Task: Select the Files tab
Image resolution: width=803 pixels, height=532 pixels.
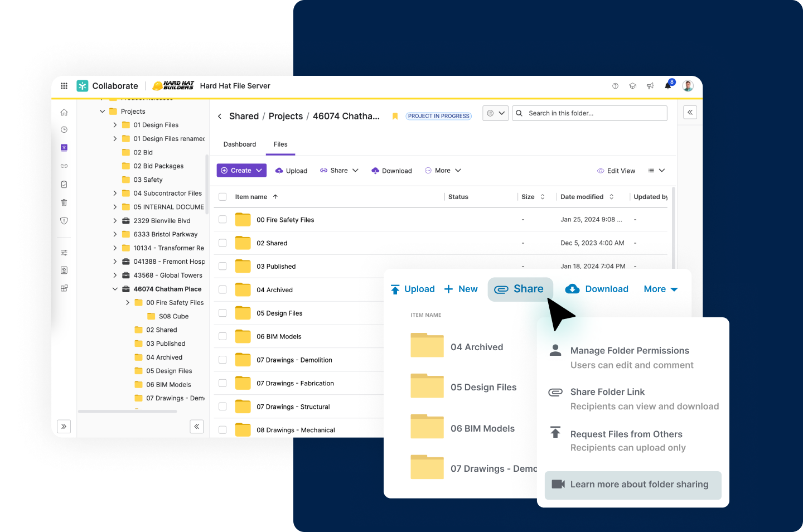Action: point(280,144)
